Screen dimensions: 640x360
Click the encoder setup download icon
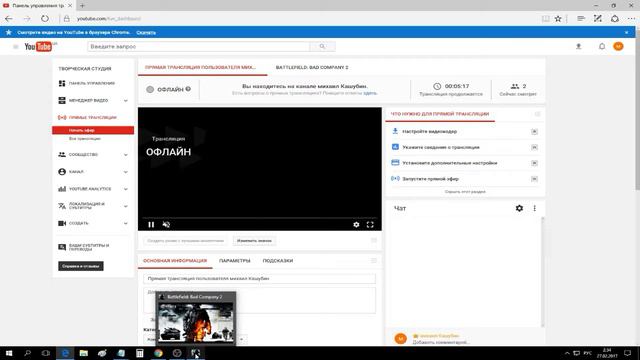coord(395,131)
